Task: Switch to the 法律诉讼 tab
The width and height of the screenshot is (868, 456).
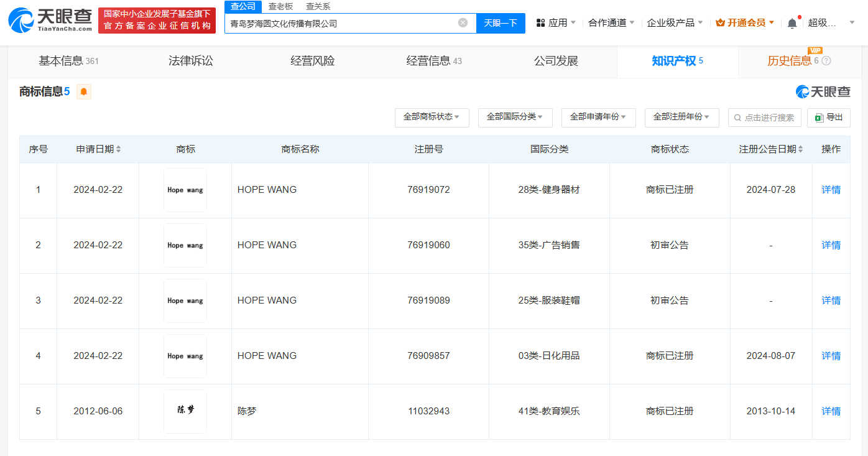Action: 191,60
